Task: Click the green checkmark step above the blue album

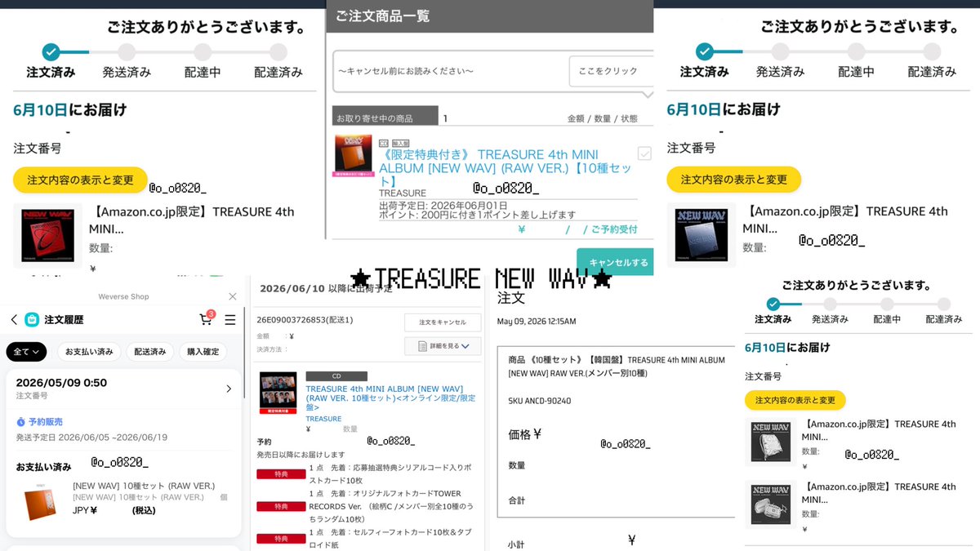Action: (705, 52)
